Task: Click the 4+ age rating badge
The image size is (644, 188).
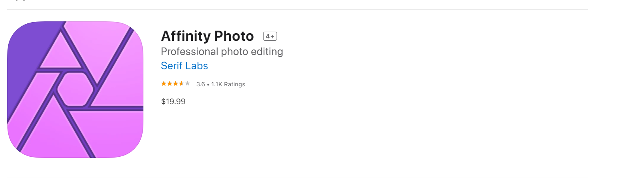Action: [270, 36]
